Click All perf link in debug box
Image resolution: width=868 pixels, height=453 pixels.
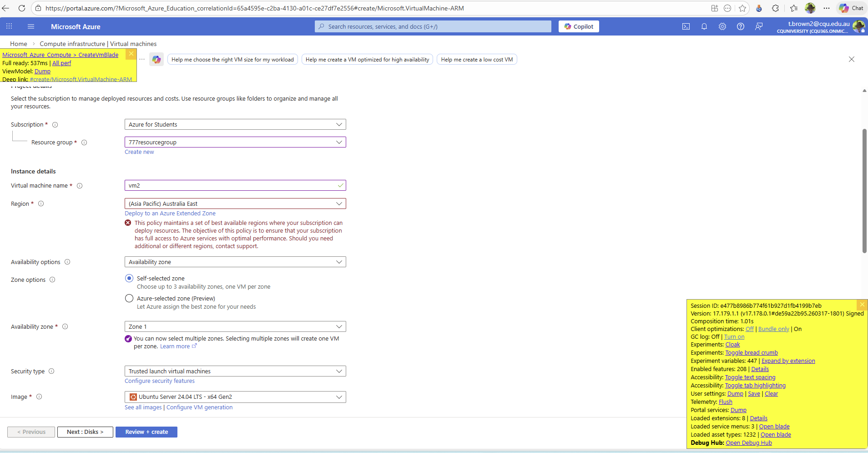coord(62,63)
